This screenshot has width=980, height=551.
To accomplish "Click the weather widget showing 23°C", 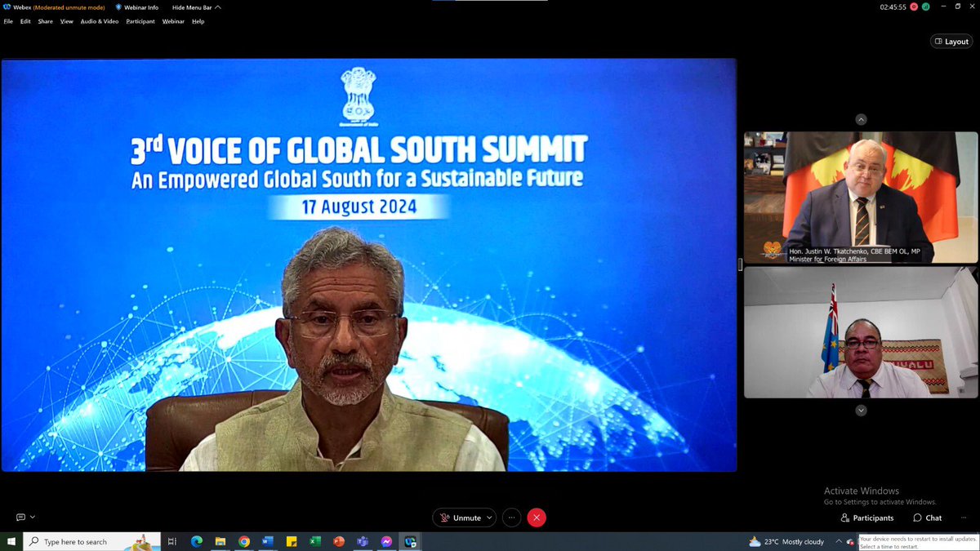I will pos(787,541).
